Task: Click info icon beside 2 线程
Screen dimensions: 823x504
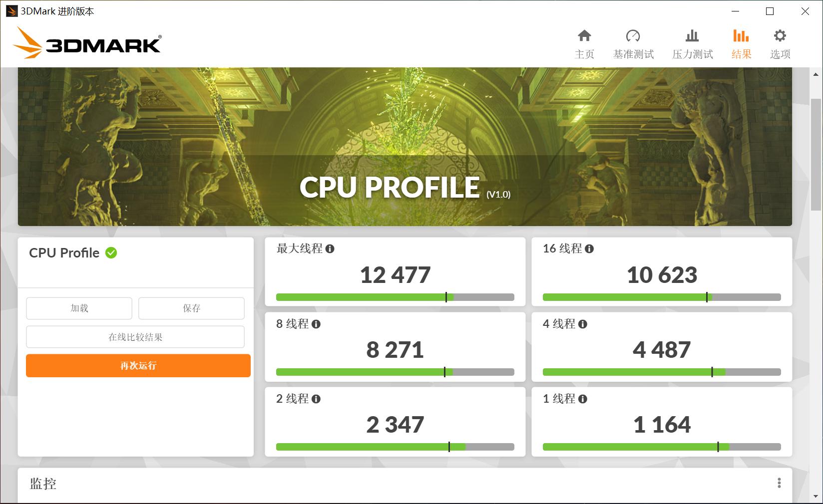Action: tap(316, 399)
